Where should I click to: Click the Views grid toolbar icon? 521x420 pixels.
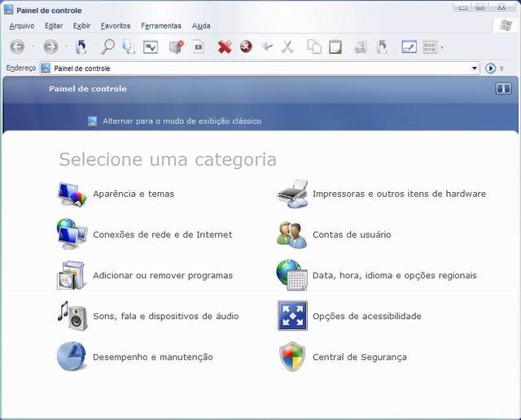point(430,47)
